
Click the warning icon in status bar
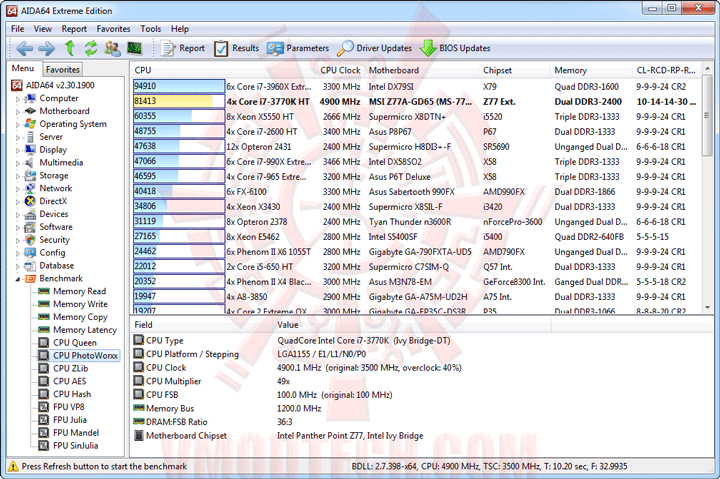pyautogui.click(x=13, y=466)
